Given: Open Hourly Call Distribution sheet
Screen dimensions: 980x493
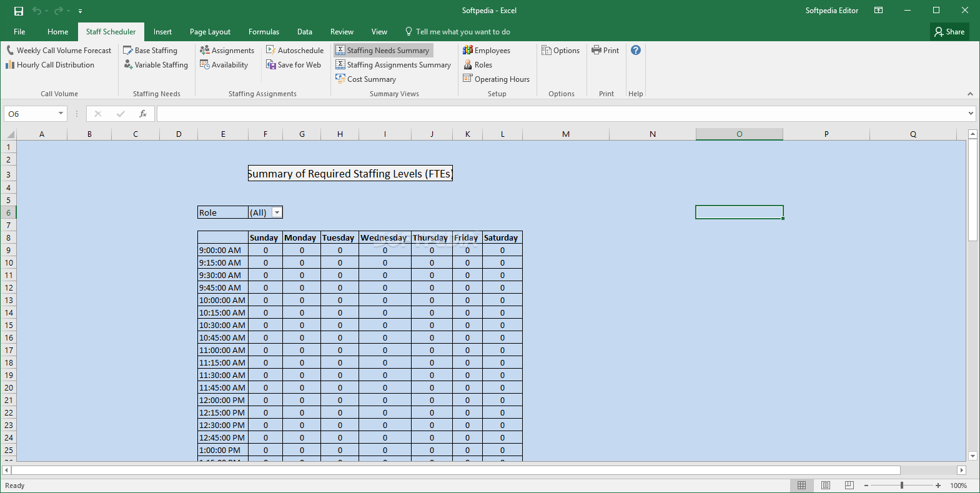Looking at the screenshot, I should (x=50, y=65).
